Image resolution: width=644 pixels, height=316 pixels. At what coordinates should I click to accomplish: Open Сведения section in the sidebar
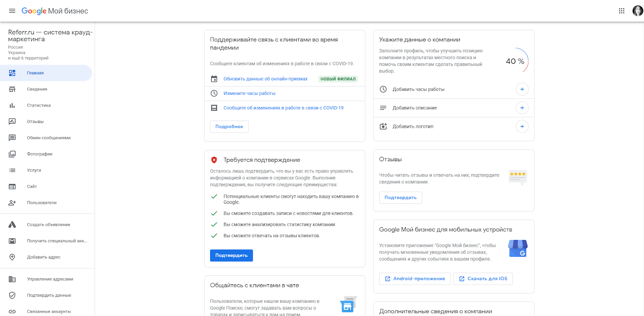click(46, 89)
